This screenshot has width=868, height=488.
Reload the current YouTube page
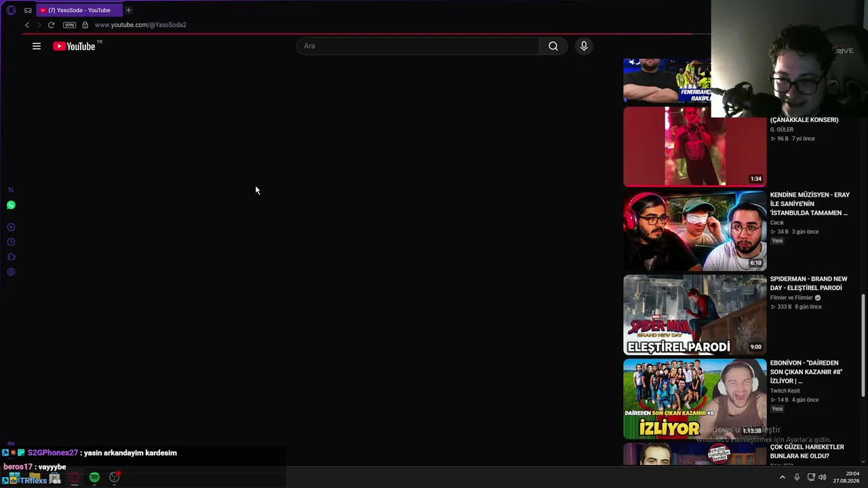(51, 25)
